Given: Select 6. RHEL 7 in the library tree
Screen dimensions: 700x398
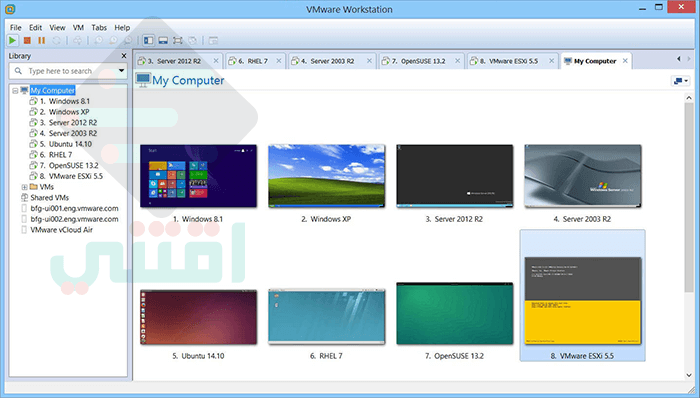Looking at the screenshot, I should click(56, 155).
